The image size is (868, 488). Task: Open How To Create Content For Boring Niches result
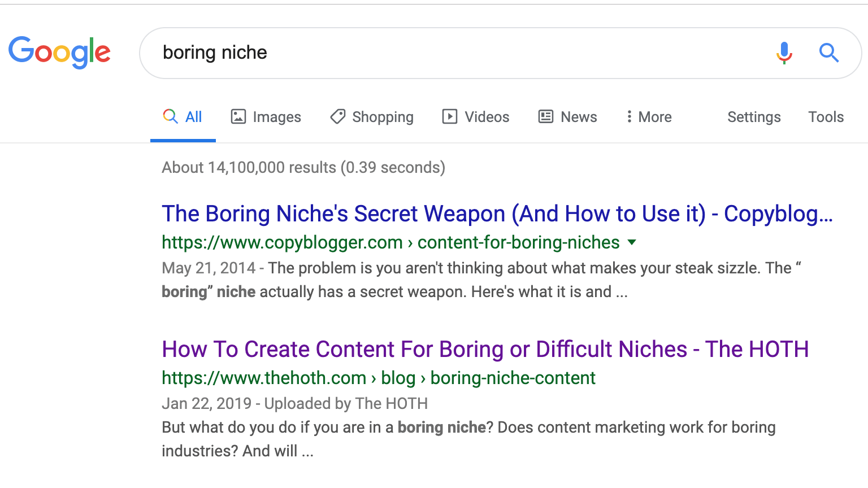point(485,349)
